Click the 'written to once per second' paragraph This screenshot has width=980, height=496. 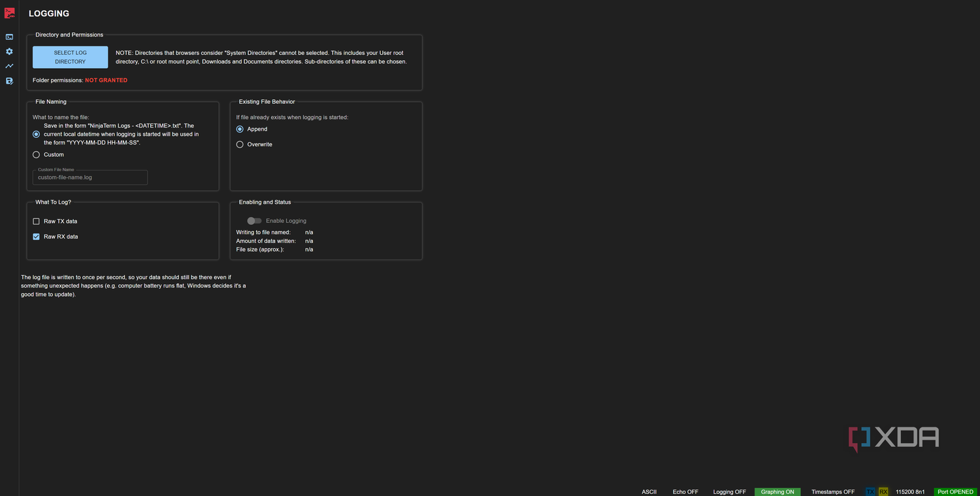133,286
